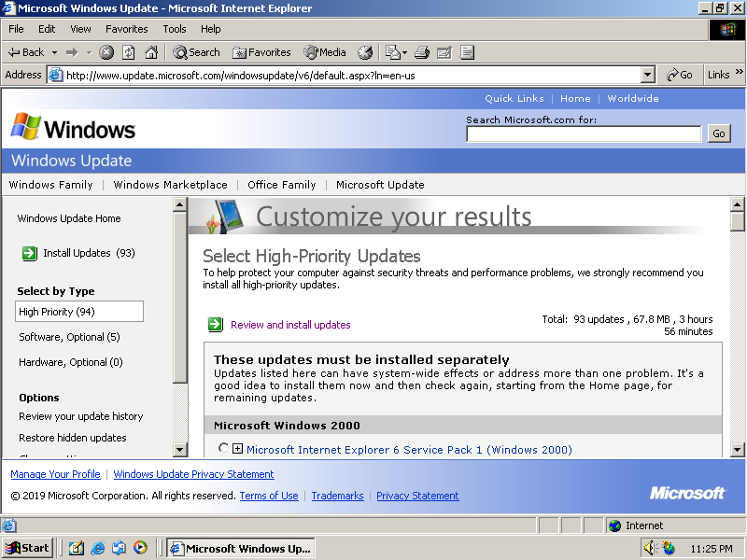Open the Favorites menu
The image size is (747, 560).
[x=127, y=29]
